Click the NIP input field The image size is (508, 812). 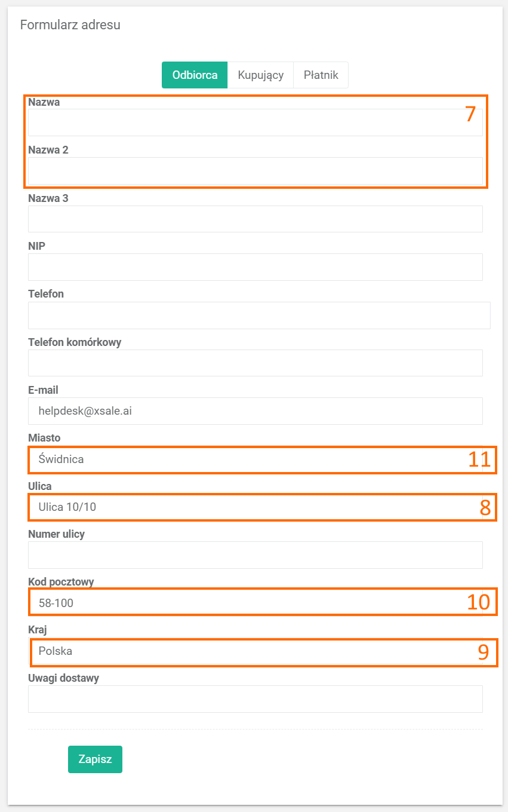(x=255, y=267)
